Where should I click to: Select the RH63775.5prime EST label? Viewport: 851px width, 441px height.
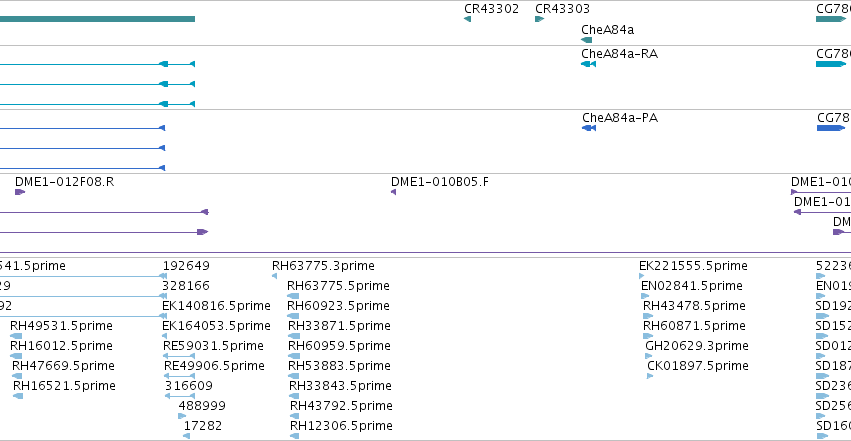[338, 286]
